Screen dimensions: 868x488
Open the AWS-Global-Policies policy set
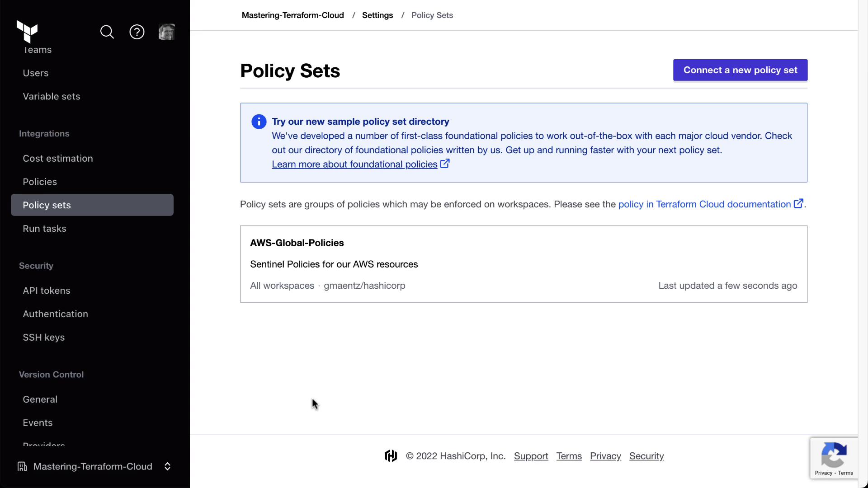(x=297, y=243)
